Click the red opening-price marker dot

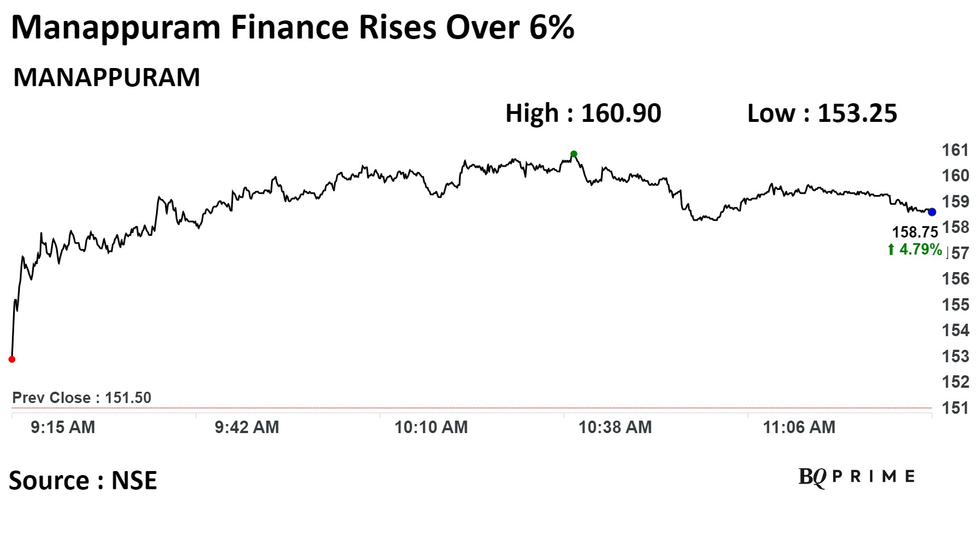point(12,359)
